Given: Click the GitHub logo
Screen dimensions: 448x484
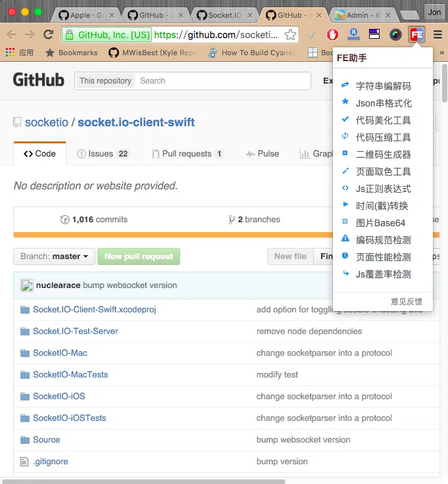Looking at the screenshot, I should (39, 80).
